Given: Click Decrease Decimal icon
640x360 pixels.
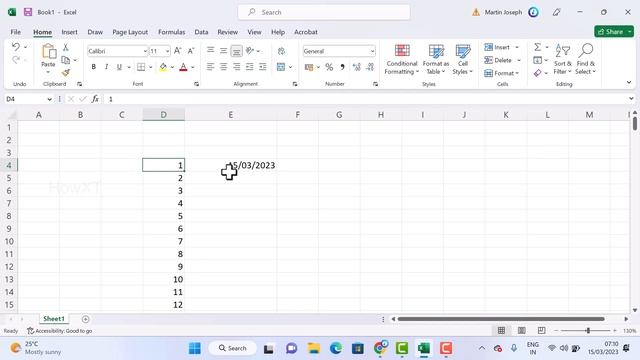Looking at the screenshot, I should tap(370, 67).
